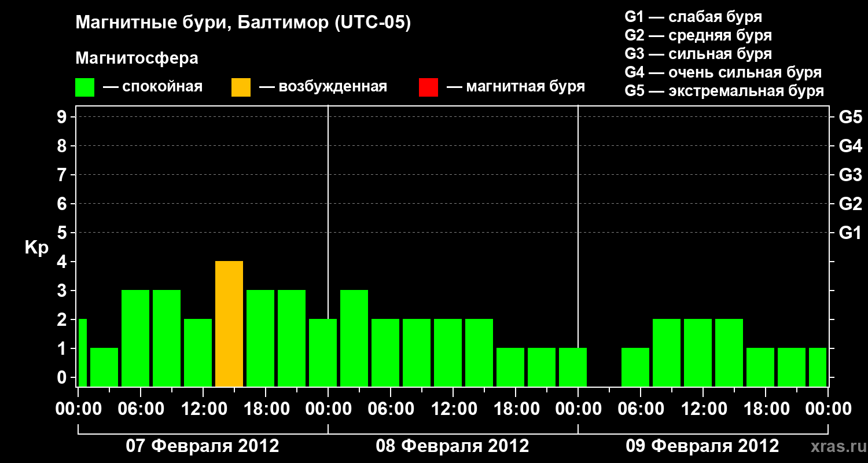Image resolution: width=868 pixels, height=463 pixels.
Task: Click the G4 right-axis label at Kp 8
Action: pyautogui.click(x=851, y=146)
